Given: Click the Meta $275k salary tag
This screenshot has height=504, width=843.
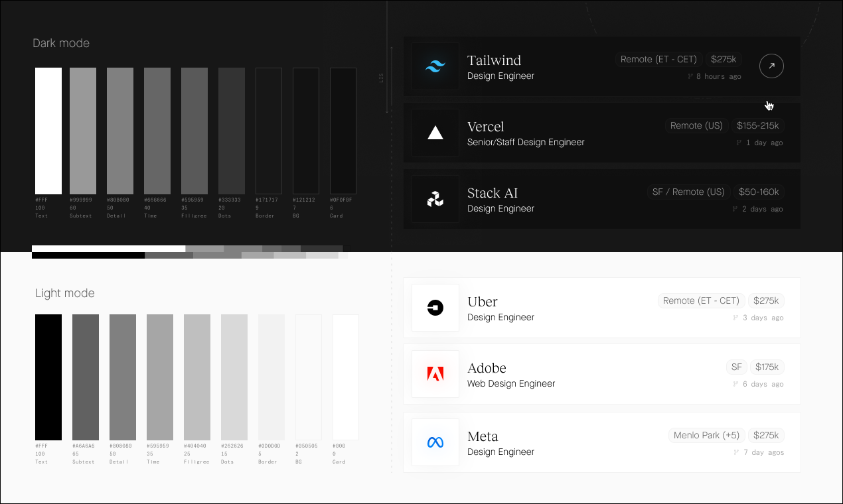Looking at the screenshot, I should point(766,435).
